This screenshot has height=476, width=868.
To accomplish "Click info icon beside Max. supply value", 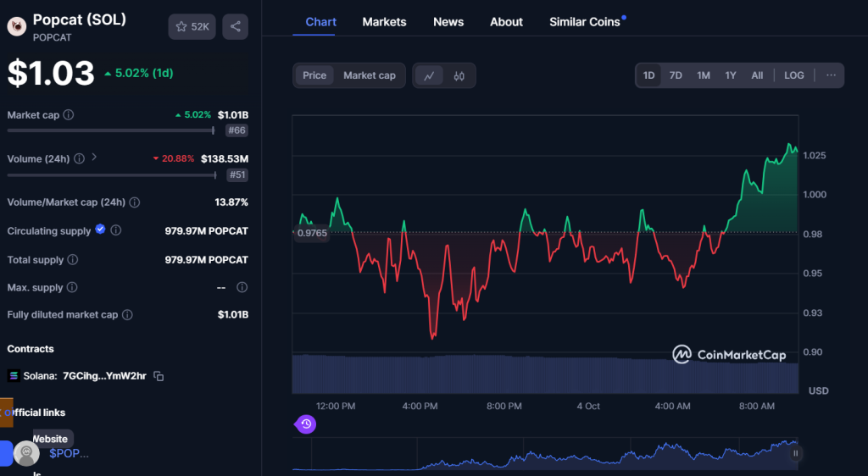I will tap(242, 287).
